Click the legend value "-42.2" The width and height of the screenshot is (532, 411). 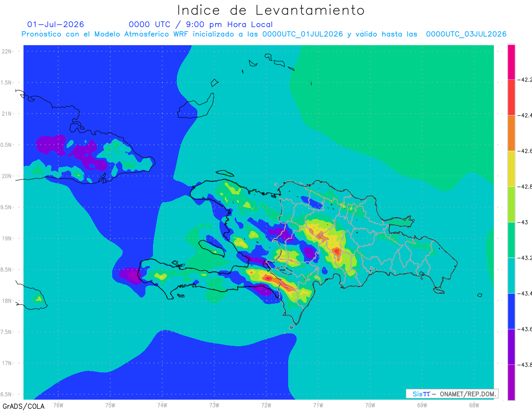click(x=525, y=80)
